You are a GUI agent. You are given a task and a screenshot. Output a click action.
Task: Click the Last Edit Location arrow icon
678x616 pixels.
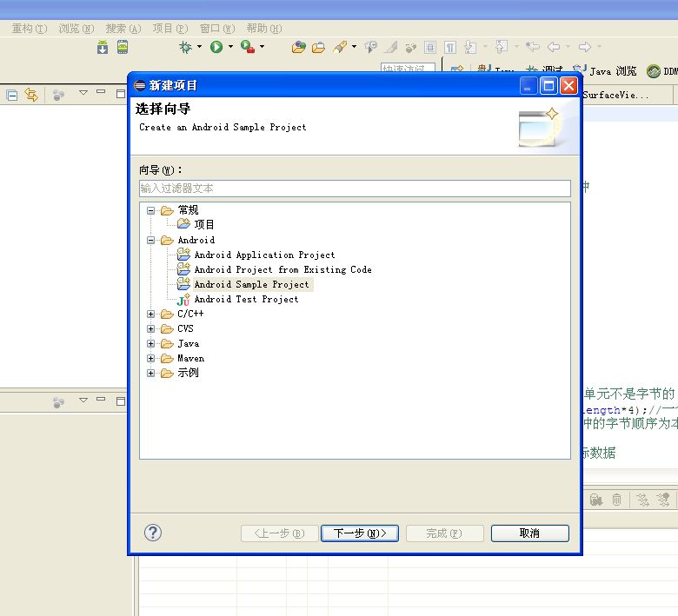(x=533, y=47)
